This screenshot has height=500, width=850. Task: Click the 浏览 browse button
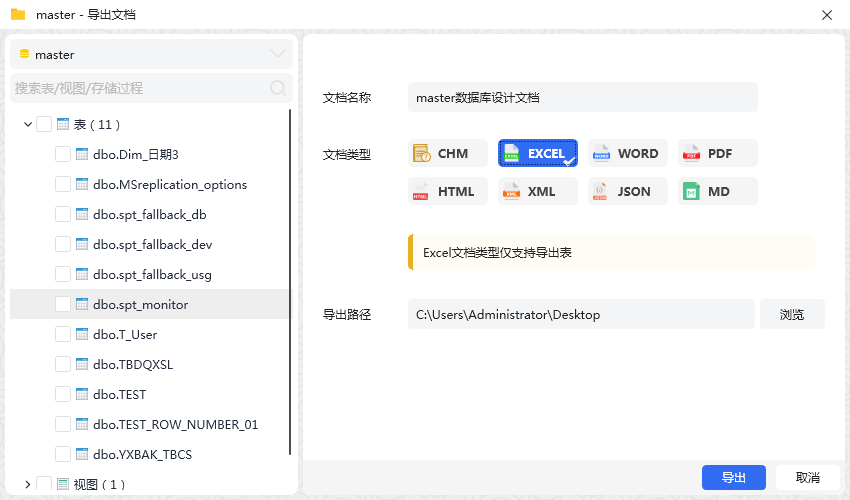(x=792, y=314)
